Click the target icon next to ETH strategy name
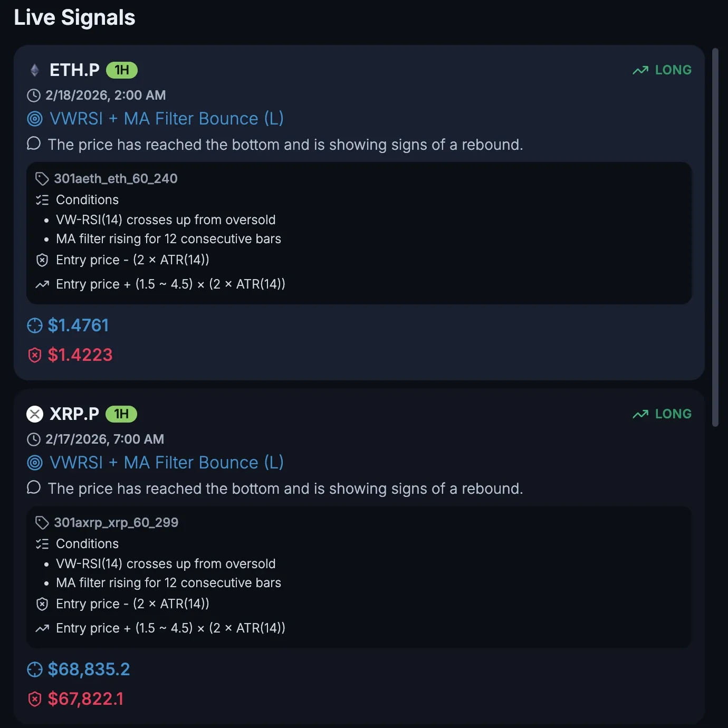Screen dimensions: 728x728 (35, 119)
